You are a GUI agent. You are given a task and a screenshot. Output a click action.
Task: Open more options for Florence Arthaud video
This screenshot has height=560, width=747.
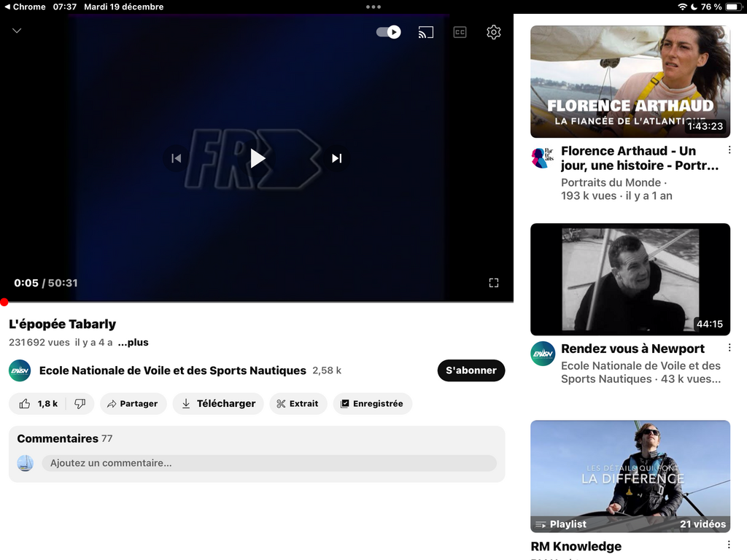click(729, 150)
